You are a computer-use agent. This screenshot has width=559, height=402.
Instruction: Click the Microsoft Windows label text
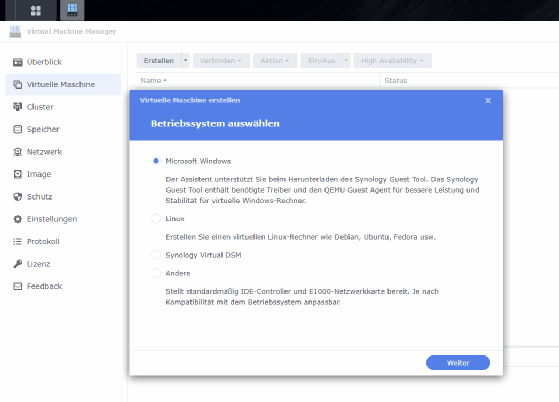tap(198, 161)
